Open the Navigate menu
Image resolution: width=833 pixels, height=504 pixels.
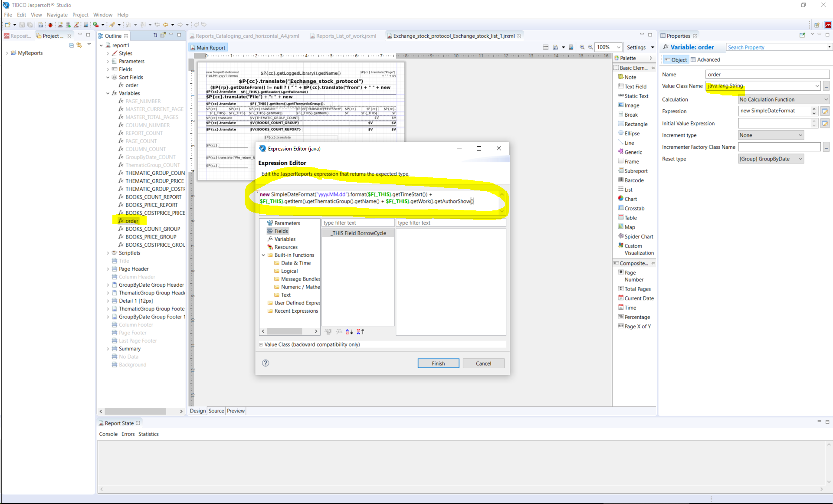[x=57, y=15]
